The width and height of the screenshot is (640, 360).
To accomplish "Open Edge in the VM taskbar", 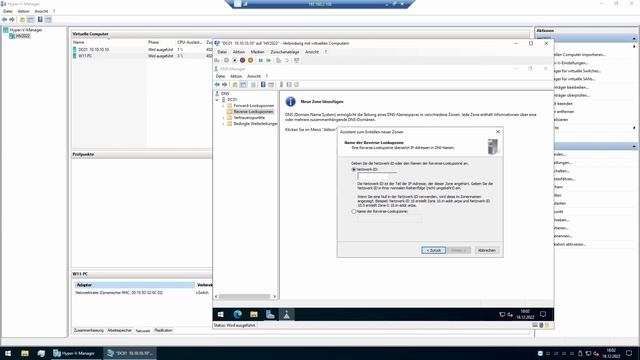I will 238,314.
